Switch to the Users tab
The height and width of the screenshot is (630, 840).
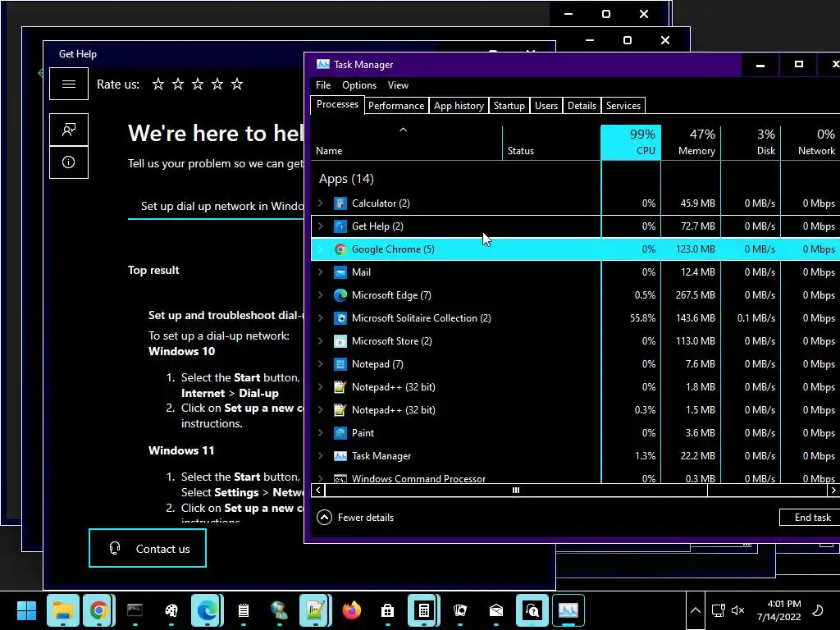[546, 106]
